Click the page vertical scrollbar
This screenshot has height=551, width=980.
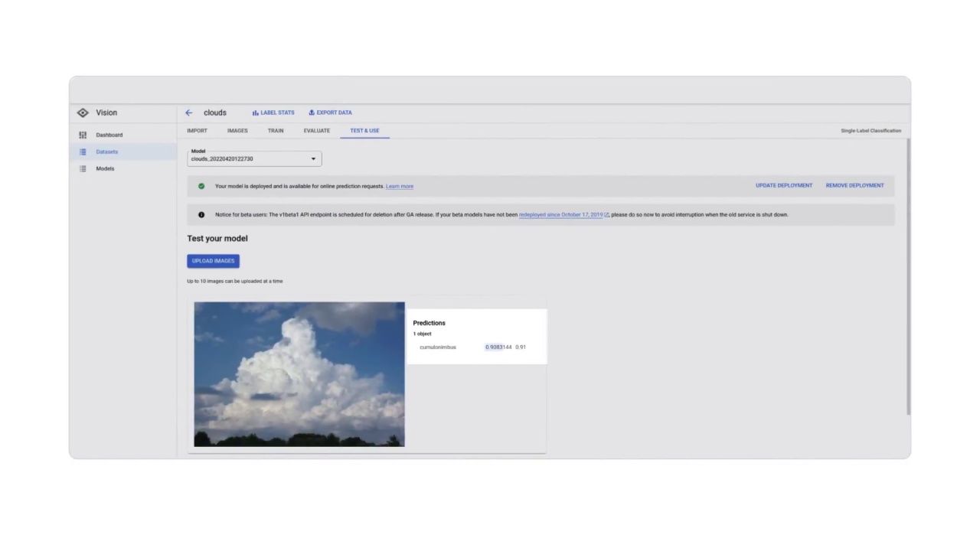coord(908,275)
